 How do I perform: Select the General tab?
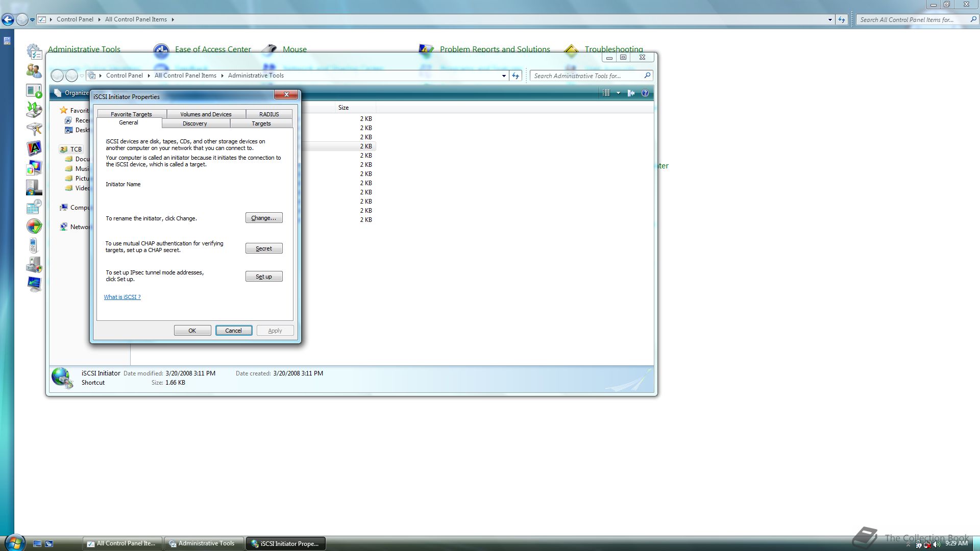(129, 122)
